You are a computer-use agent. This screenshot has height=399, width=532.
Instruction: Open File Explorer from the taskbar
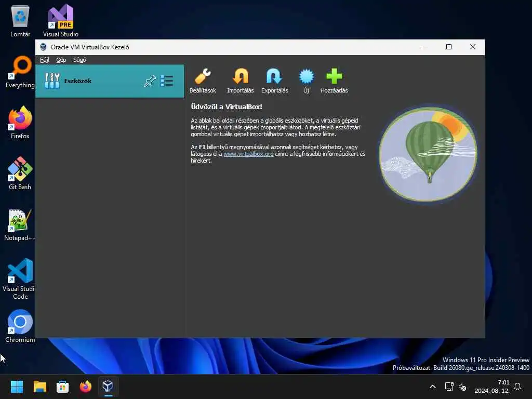click(x=39, y=387)
